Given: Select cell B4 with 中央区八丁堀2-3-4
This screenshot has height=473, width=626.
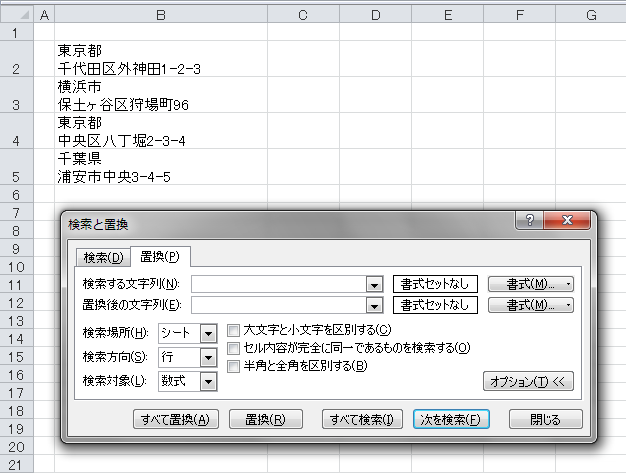Looking at the screenshot, I should tap(161, 131).
